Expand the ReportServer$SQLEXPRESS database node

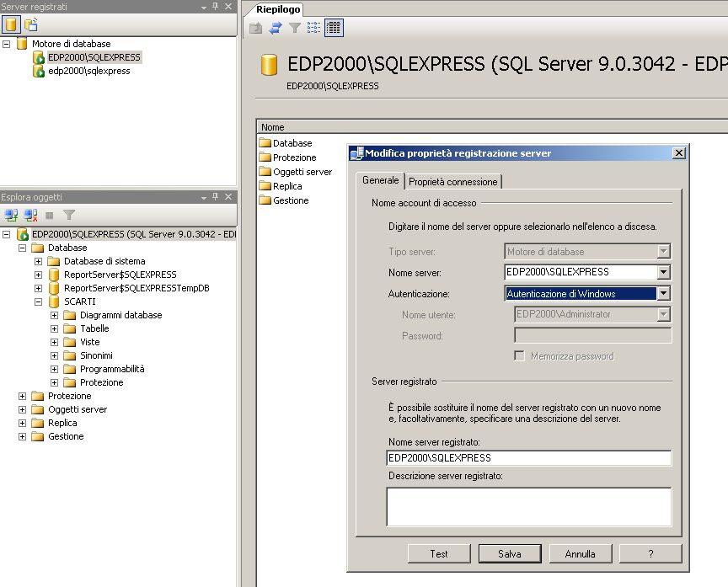coord(39,275)
